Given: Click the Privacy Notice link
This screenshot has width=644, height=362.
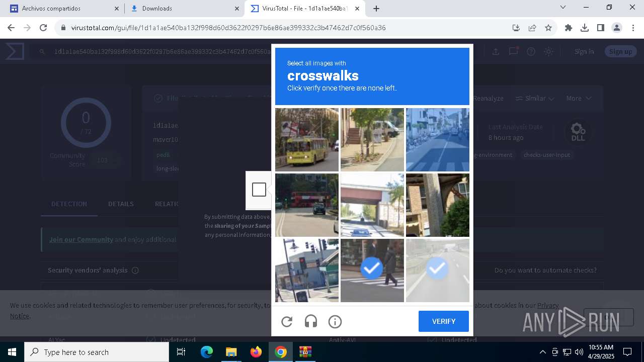Looking at the screenshot, I should click(x=548, y=305).
